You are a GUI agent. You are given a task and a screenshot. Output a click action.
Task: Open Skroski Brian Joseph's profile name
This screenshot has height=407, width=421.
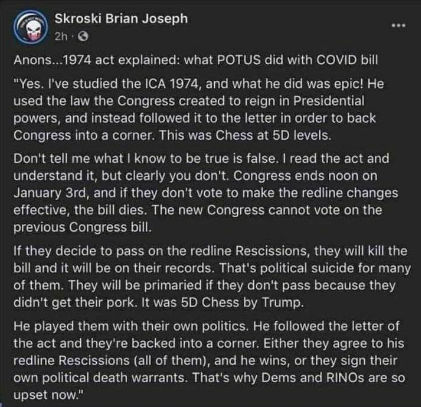coord(121,19)
